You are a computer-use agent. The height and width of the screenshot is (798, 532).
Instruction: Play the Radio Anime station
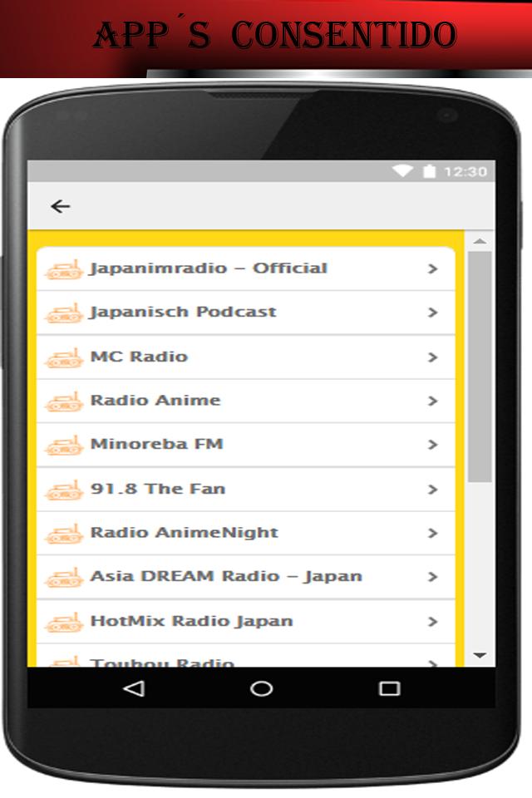tap(246, 401)
